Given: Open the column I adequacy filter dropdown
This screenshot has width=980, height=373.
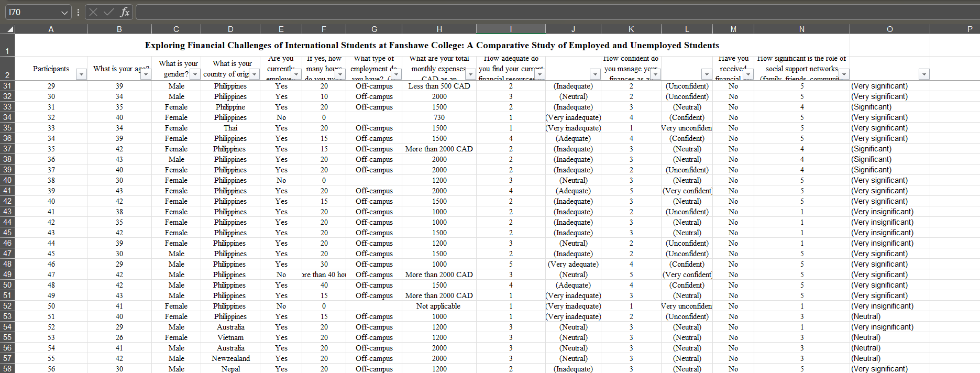Looking at the screenshot, I should 539,74.
